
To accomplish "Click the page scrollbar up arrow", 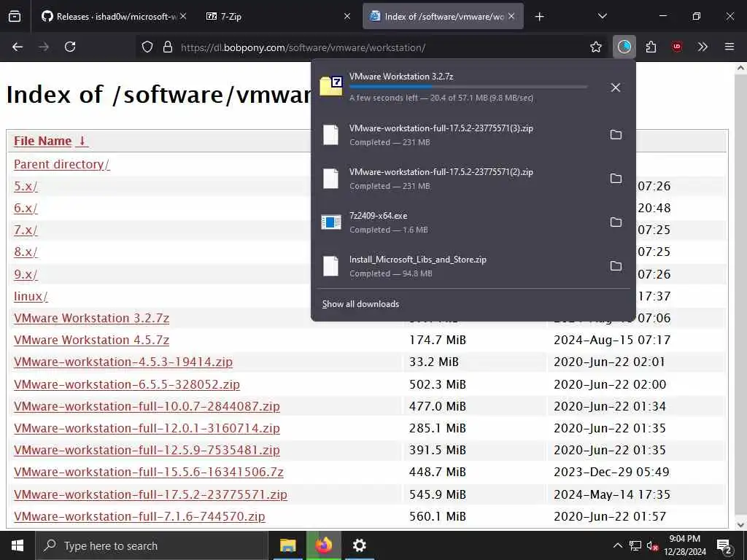I will [740, 68].
